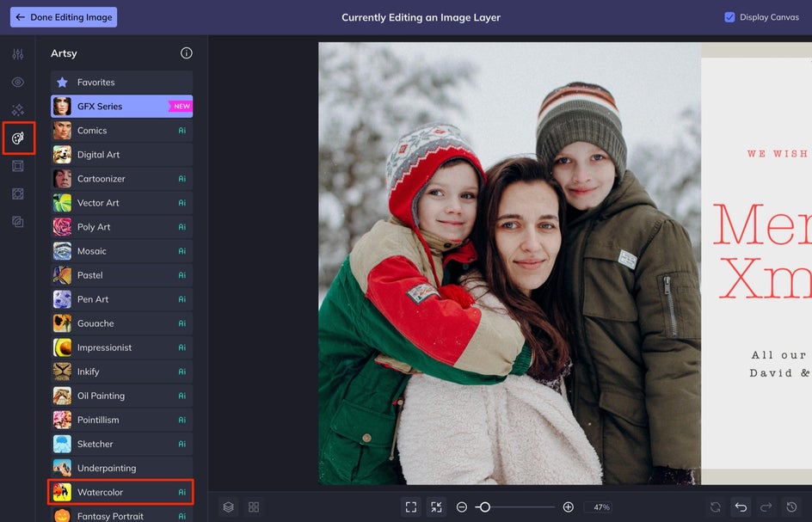This screenshot has width=812, height=522.
Task: Open the sparkle effects icon in sidebar
Action: point(18,110)
